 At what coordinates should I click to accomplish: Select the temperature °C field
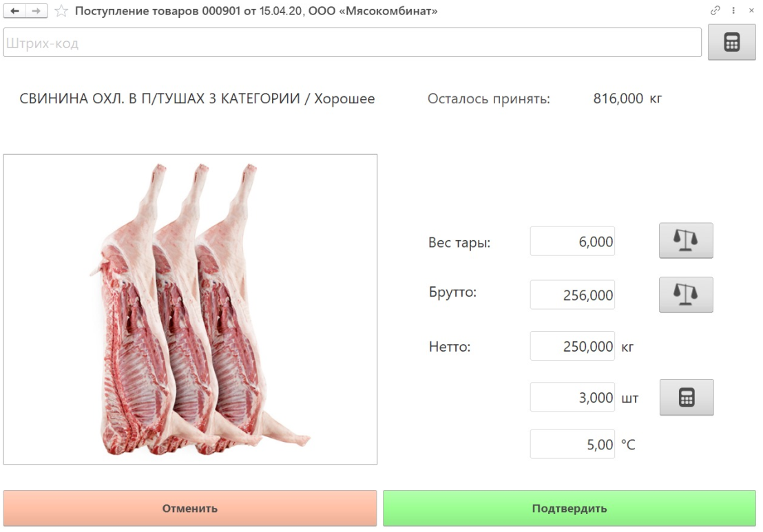coord(572,444)
